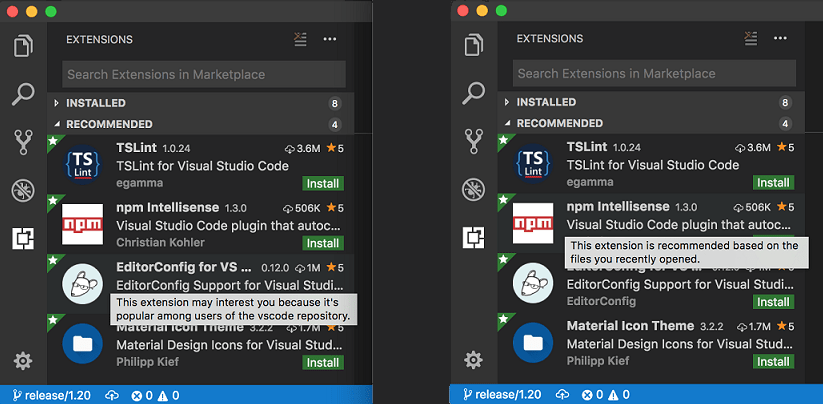This screenshot has height=404, width=823.
Task: Click TSLint star rating 5 in right window
Action: click(785, 148)
